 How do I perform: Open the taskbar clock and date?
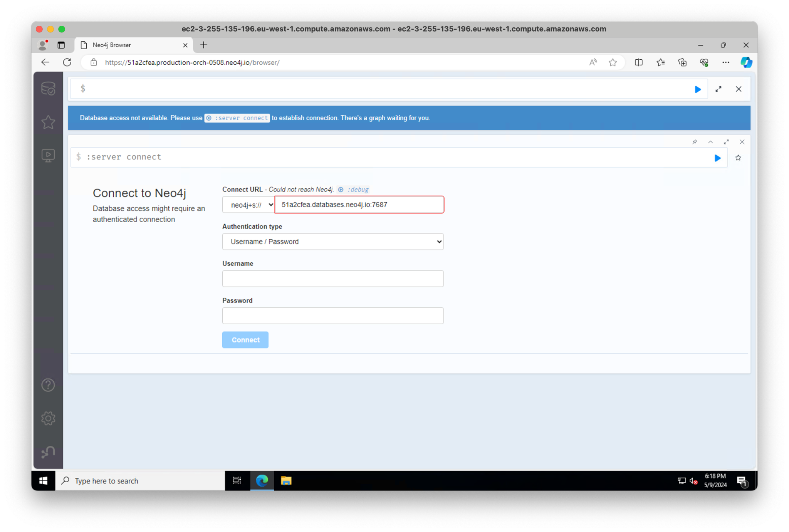click(x=715, y=480)
